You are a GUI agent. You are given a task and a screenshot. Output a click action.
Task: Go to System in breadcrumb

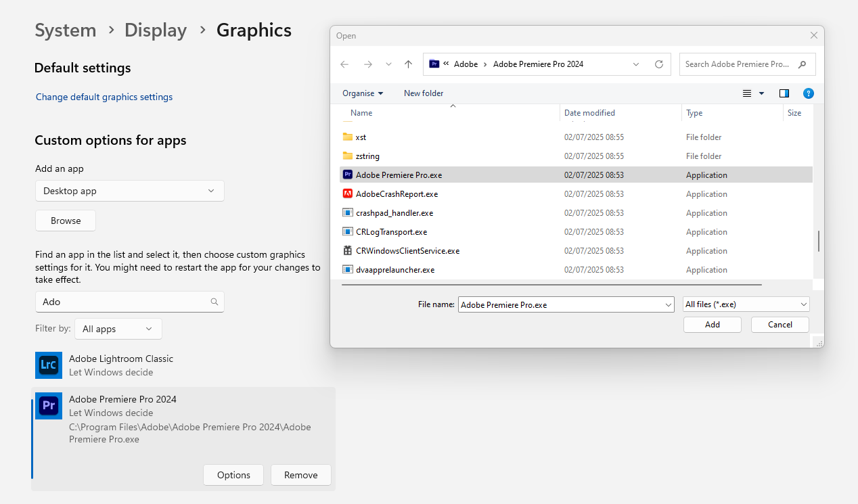pos(66,30)
